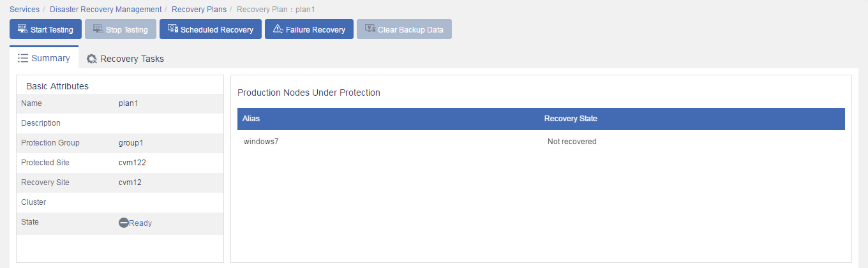Click the Recovery State column header
The width and height of the screenshot is (868, 268).
[x=571, y=119]
